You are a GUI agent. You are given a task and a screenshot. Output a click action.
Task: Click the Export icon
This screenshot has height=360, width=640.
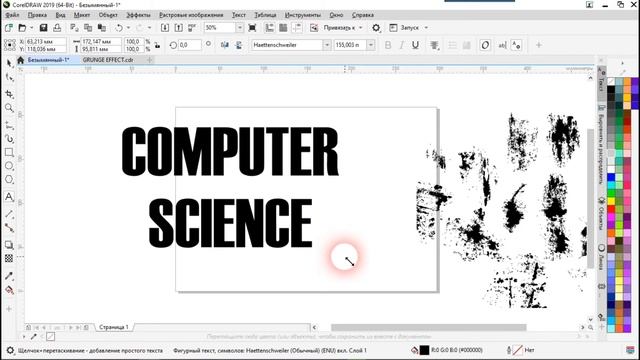click(x=178, y=28)
